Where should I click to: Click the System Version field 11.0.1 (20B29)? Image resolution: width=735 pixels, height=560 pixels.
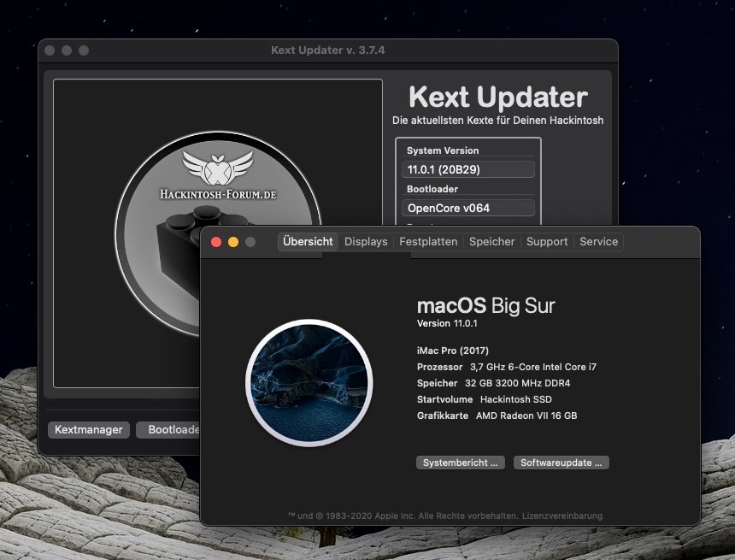pos(467,169)
